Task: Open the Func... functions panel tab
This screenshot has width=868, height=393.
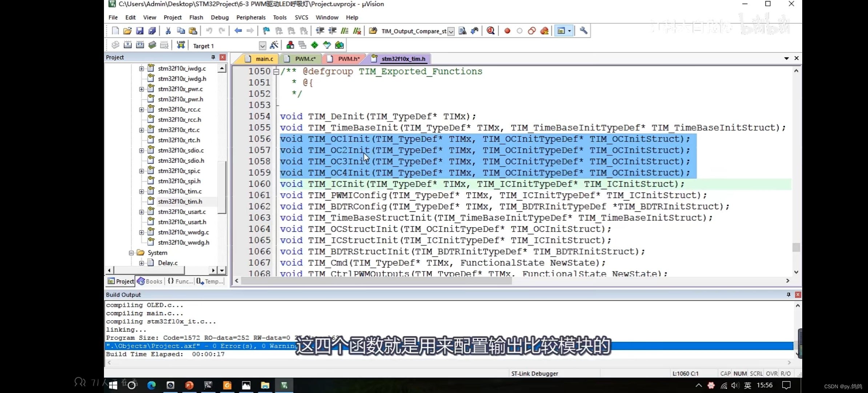Action: pos(180,281)
